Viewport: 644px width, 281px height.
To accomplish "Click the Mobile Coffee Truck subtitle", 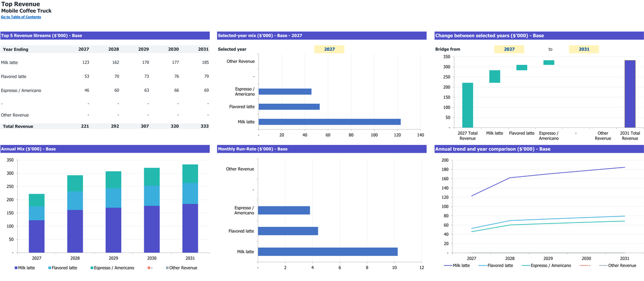I will (26, 11).
